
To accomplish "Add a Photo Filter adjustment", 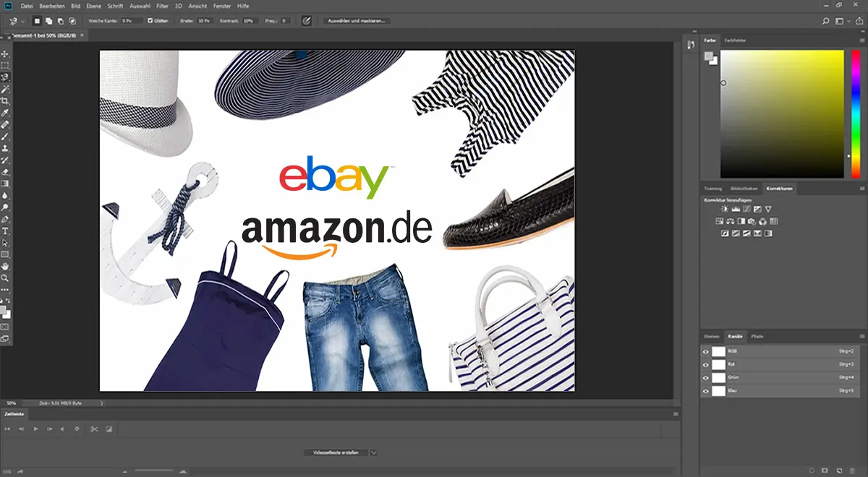I will coord(752,221).
